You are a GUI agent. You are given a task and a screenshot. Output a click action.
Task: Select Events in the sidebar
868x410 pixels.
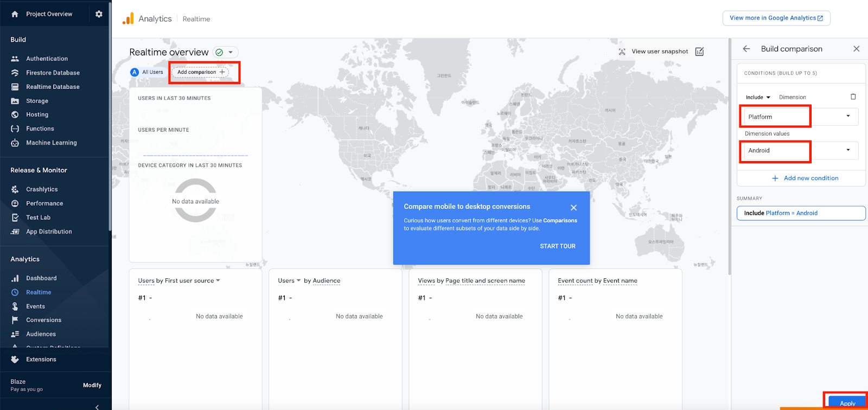tap(35, 306)
